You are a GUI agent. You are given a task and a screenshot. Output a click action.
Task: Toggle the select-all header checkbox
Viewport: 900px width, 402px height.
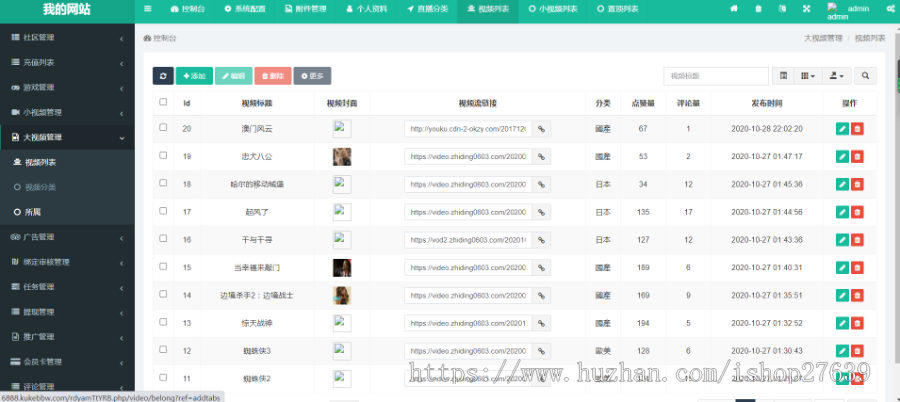point(163,102)
